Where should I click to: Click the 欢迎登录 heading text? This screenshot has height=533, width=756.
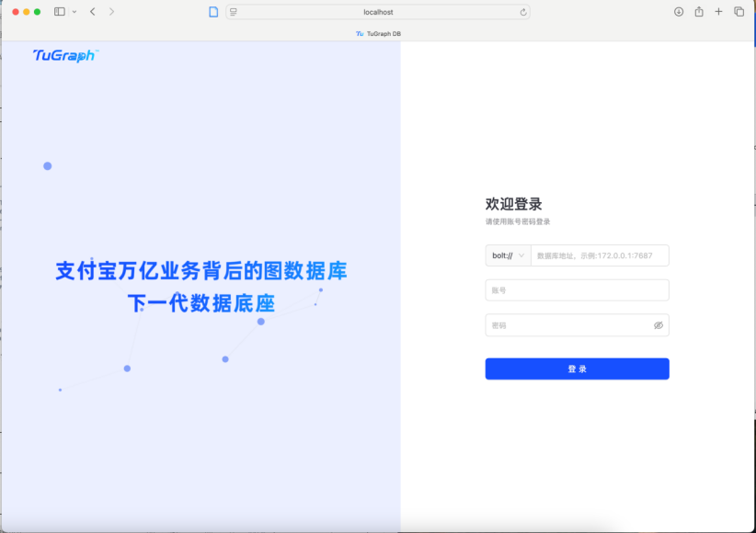[x=513, y=204]
